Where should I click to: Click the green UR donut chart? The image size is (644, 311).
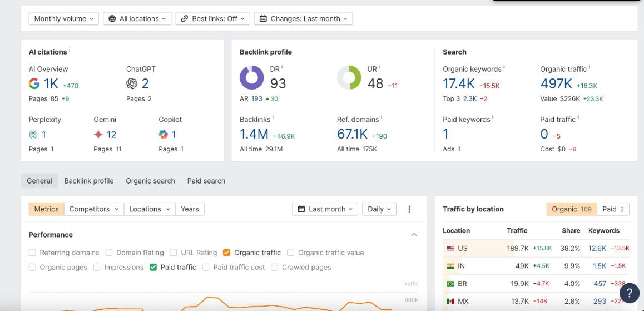click(349, 78)
